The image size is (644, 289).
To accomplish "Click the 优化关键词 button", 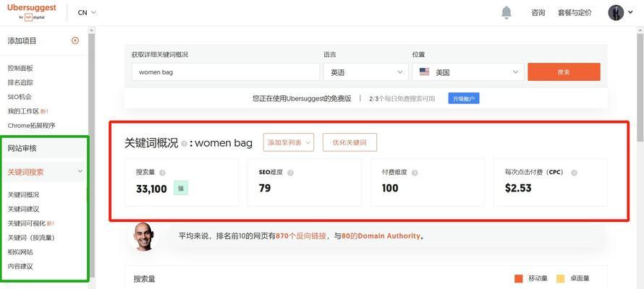I will click(349, 142).
